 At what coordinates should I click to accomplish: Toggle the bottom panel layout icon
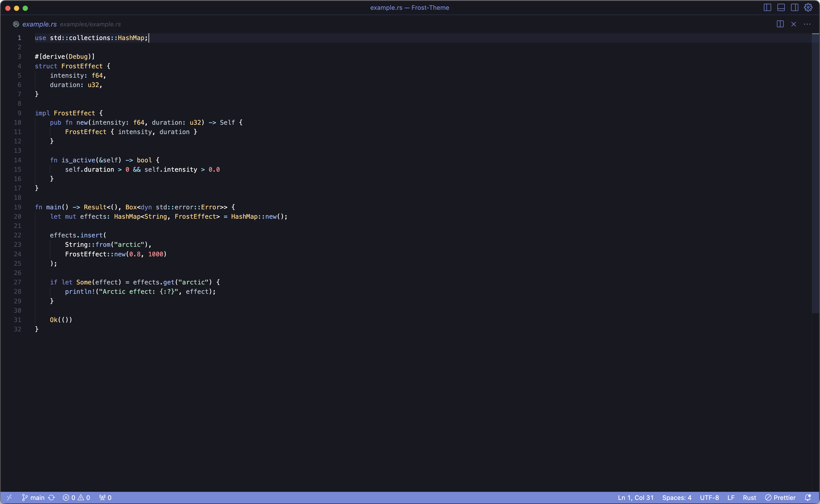tap(781, 7)
